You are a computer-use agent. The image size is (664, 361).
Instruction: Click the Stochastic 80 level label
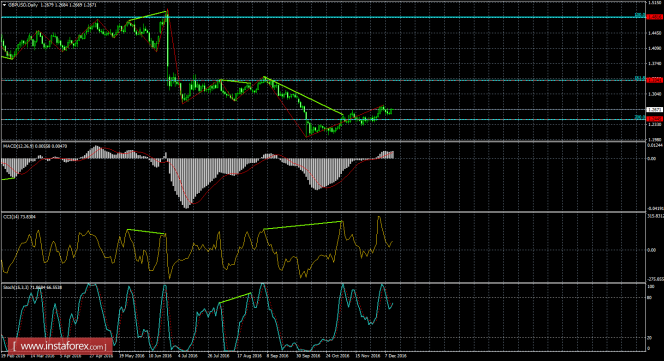tap(650, 298)
